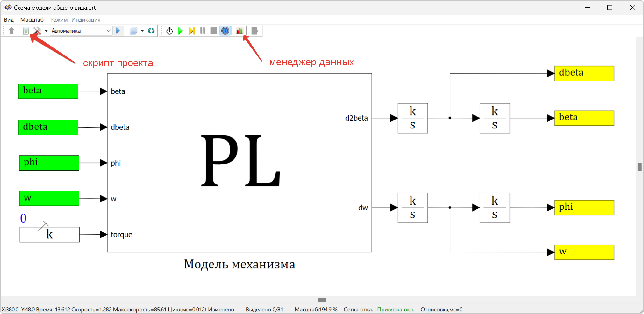
Task: Expand the stacked windows dropdown arrow
Action: [x=142, y=31]
